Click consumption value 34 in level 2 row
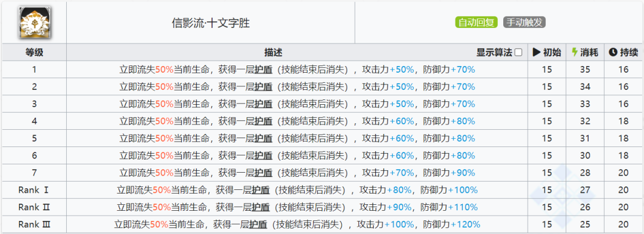This screenshot has height=234, width=644. pyautogui.click(x=585, y=87)
